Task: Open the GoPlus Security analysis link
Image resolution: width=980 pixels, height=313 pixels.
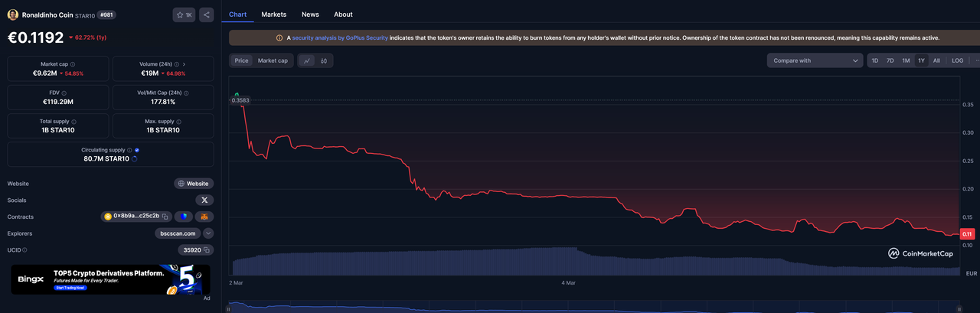Action: 340,37
